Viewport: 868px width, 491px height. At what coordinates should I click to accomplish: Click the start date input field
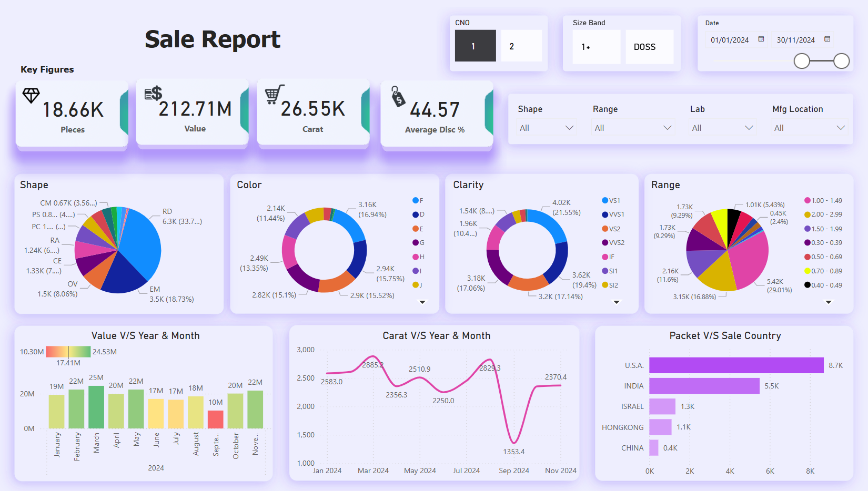(x=730, y=40)
